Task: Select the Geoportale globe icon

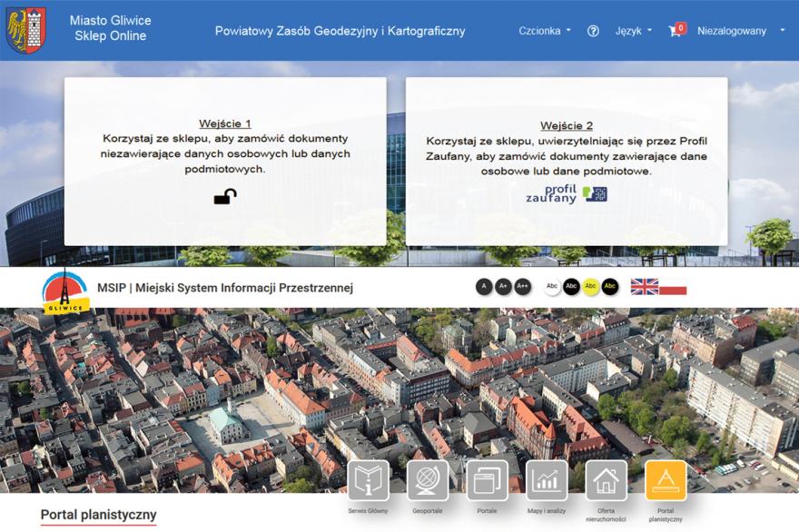Action: pos(428,478)
